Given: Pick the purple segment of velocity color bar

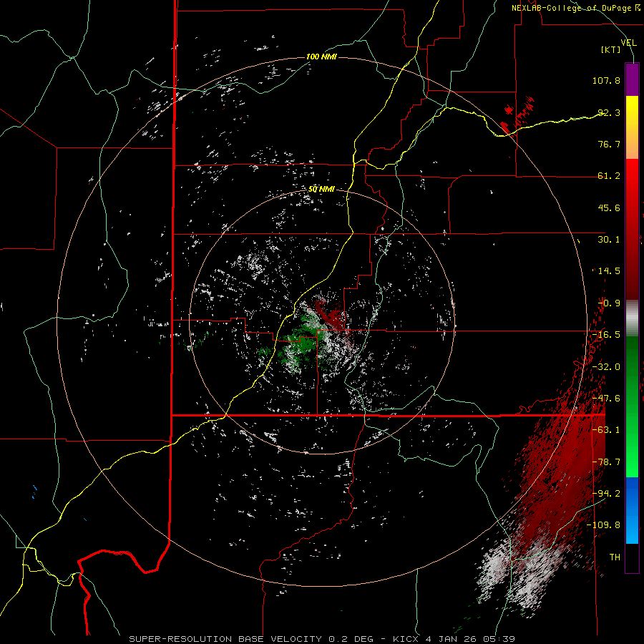Looking at the screenshot, I should pyautogui.click(x=632, y=79).
